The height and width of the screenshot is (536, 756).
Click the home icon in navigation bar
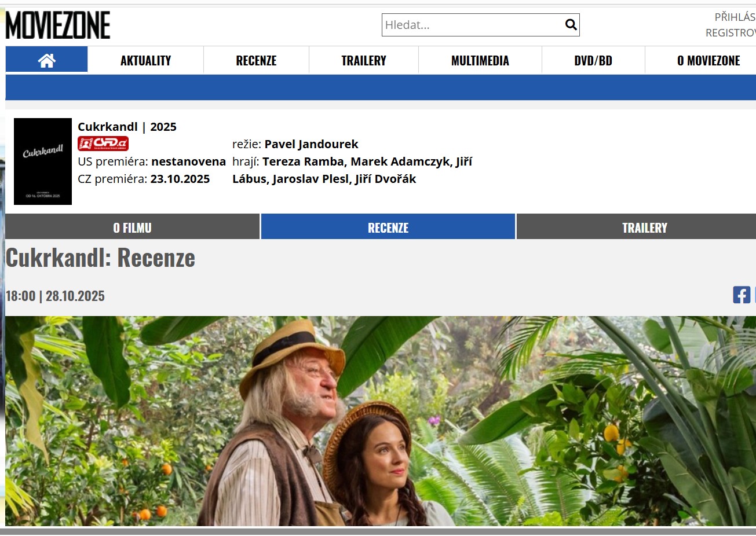[46, 60]
